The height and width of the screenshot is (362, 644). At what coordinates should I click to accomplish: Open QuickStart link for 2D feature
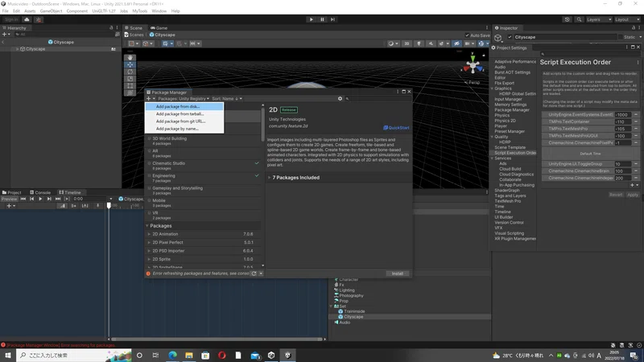[x=396, y=128]
